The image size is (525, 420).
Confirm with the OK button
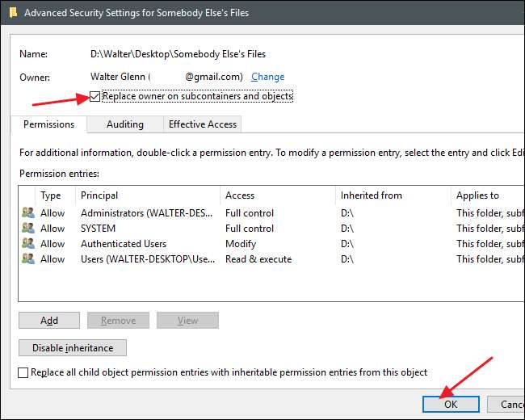pos(451,405)
